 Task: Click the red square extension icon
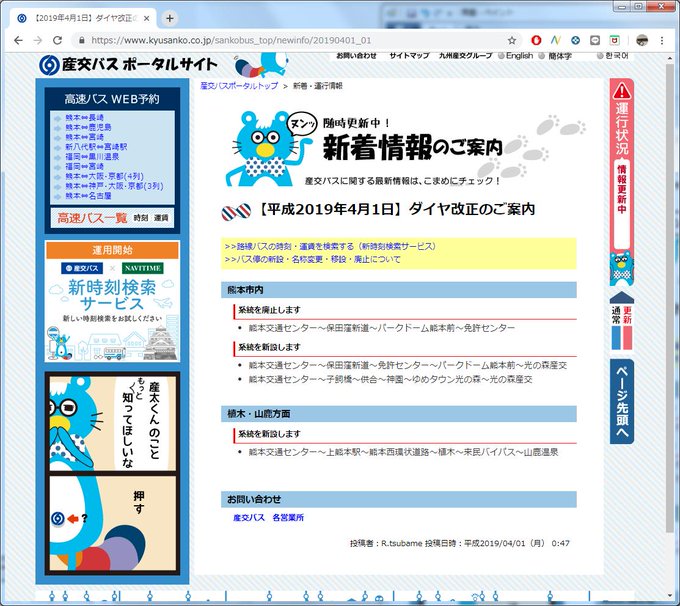coord(615,40)
